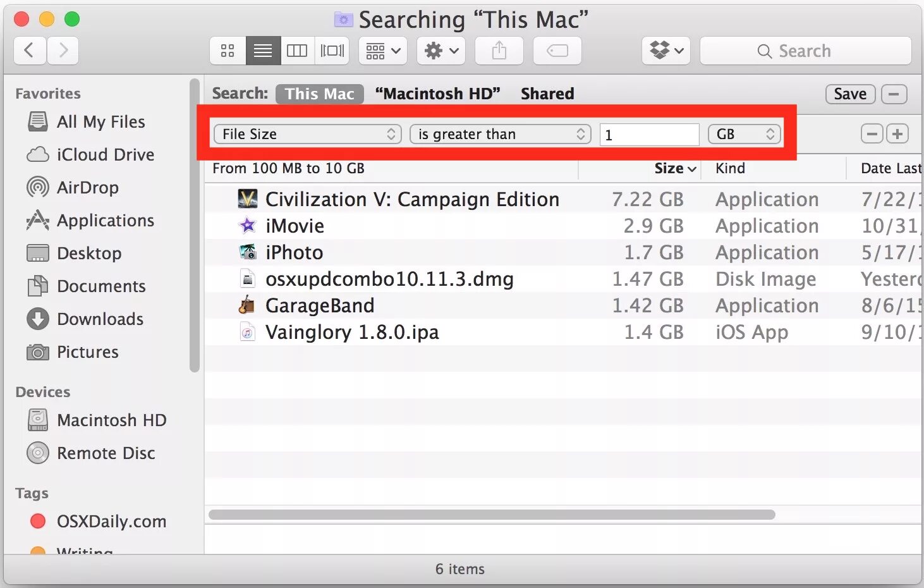Click the Search field in toolbar
The image size is (924, 588).
tap(806, 51)
